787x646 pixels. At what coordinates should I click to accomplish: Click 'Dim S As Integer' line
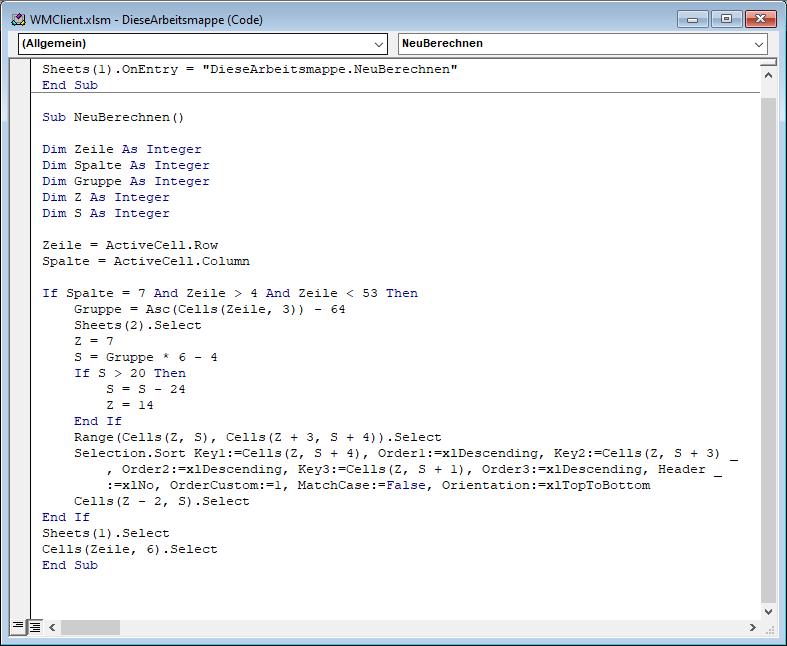click(x=106, y=214)
